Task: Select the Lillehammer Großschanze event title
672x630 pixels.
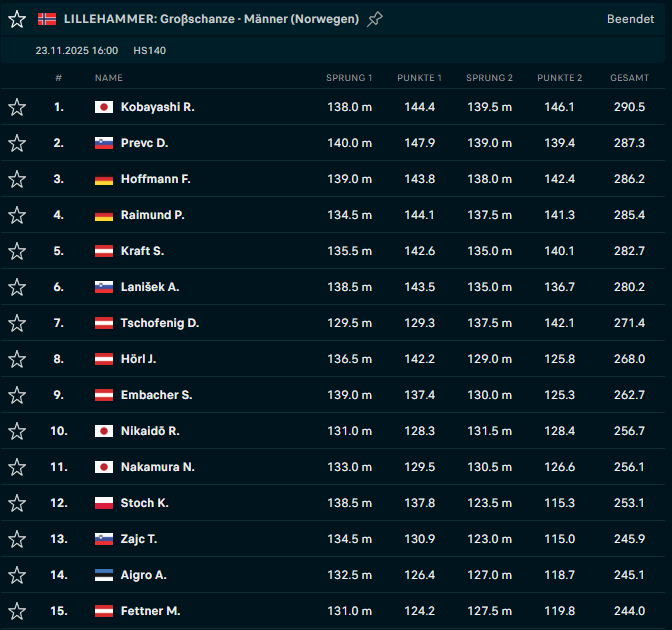Action: coord(211,19)
